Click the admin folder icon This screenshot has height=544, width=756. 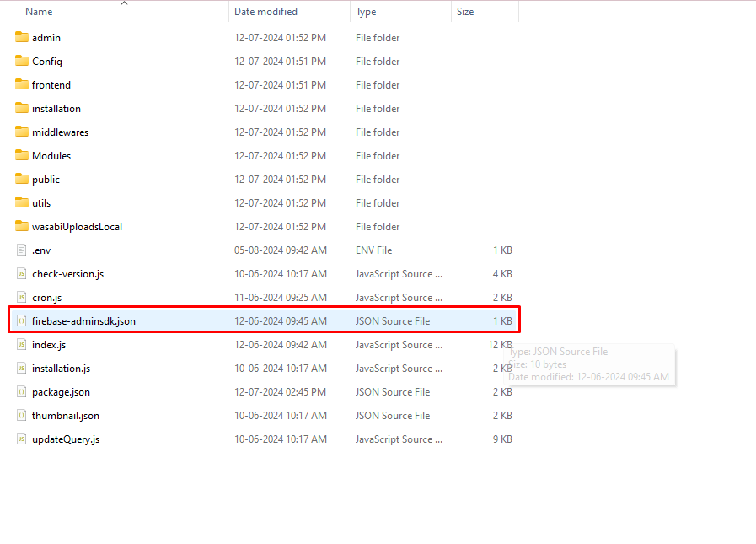pyautogui.click(x=22, y=38)
